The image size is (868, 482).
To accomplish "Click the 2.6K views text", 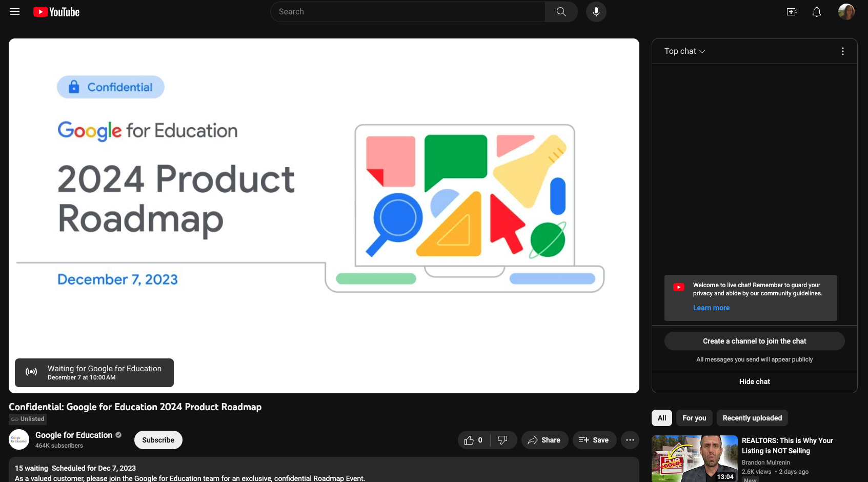I will [757, 472].
